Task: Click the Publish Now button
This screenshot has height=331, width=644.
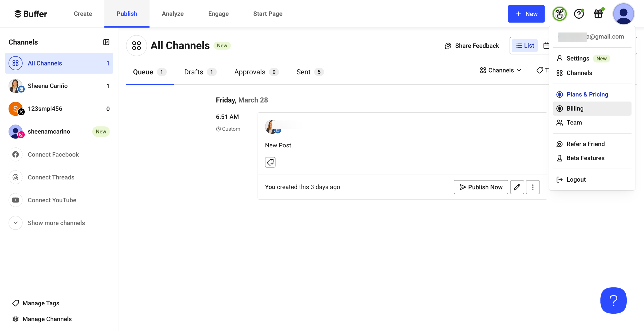Action: [481, 187]
